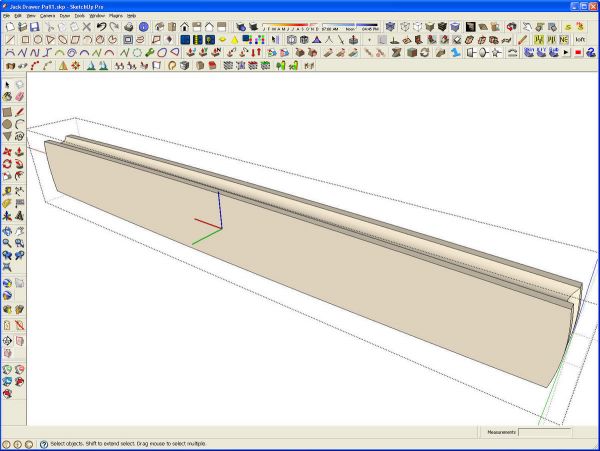Select Shaded With Textures face style

pos(442,27)
